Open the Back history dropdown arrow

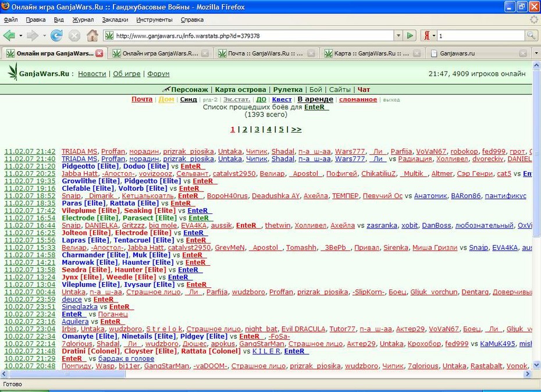point(21,35)
